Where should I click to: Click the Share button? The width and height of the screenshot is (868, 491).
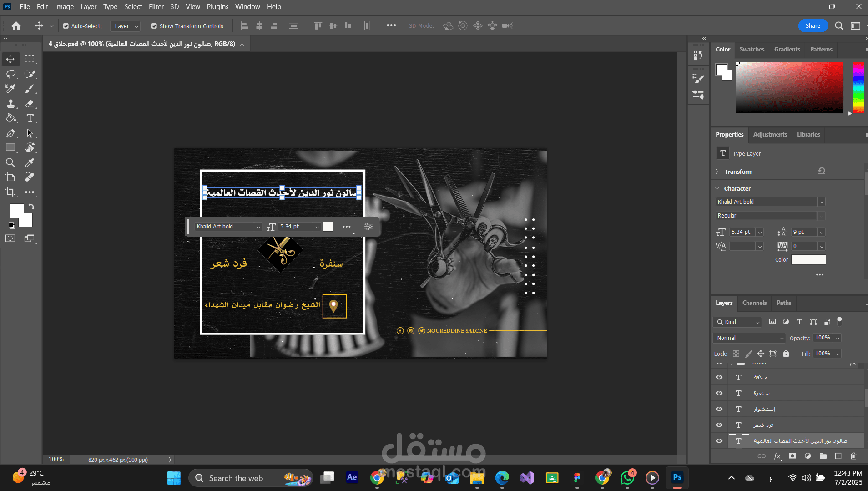click(812, 26)
